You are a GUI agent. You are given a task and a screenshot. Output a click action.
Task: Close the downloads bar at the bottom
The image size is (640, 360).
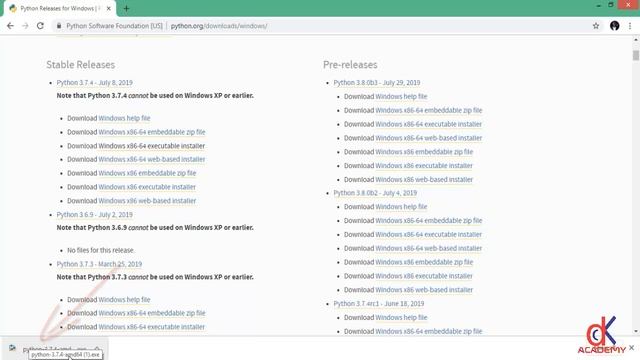(631, 347)
